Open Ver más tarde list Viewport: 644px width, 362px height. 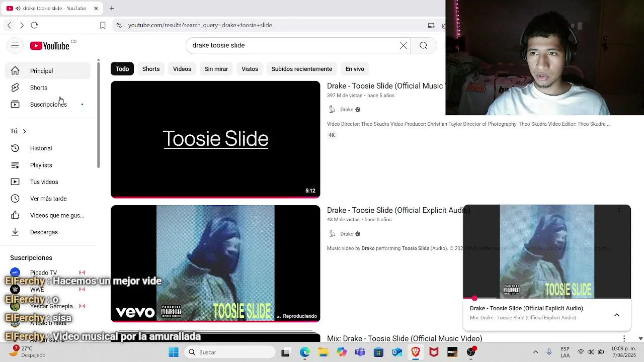(48, 199)
